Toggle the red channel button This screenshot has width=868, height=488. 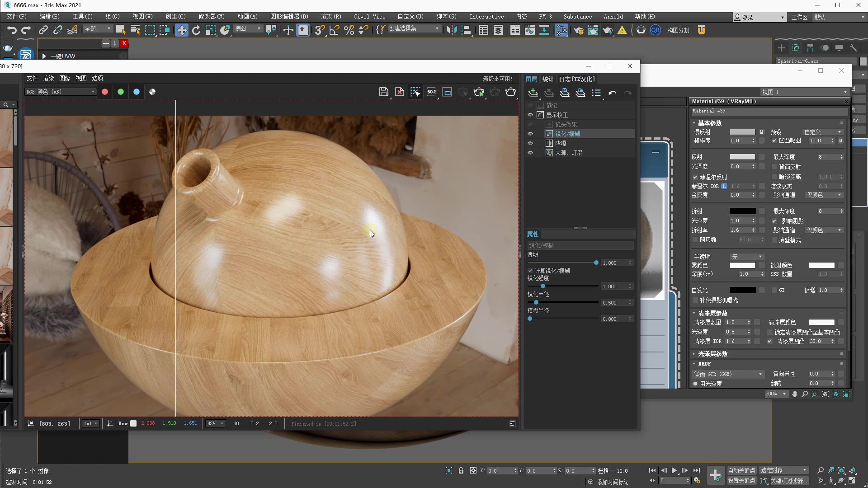tap(105, 92)
